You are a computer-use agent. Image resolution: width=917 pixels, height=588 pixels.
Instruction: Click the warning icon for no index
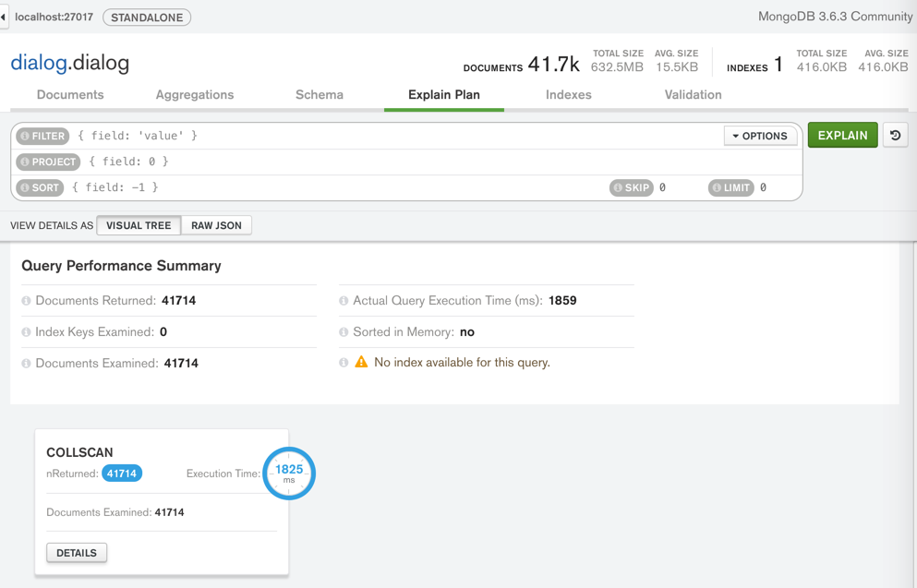coord(361,363)
